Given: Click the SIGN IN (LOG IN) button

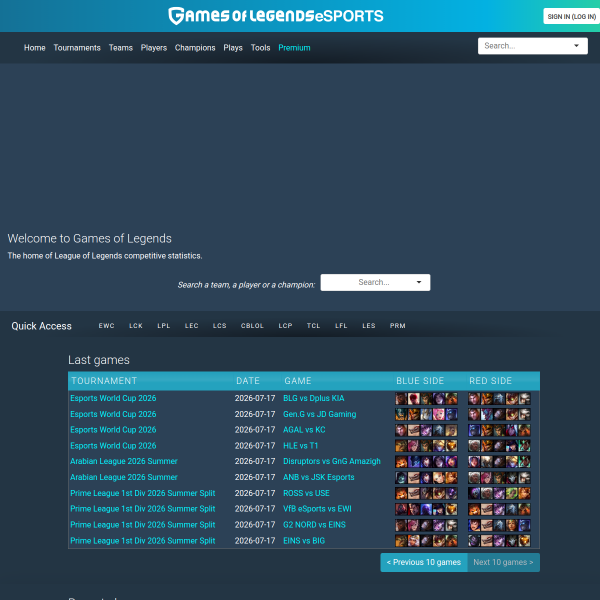Looking at the screenshot, I should (x=571, y=16).
